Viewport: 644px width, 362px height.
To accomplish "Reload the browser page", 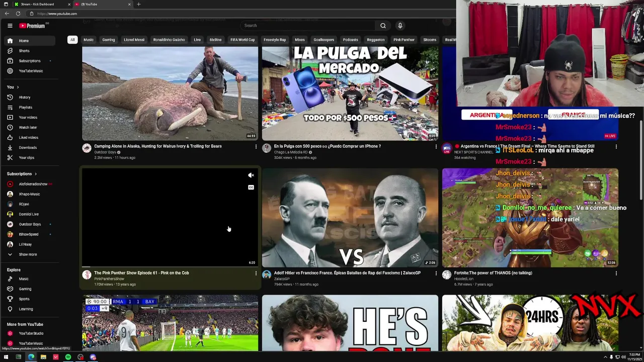I will (x=18, y=14).
